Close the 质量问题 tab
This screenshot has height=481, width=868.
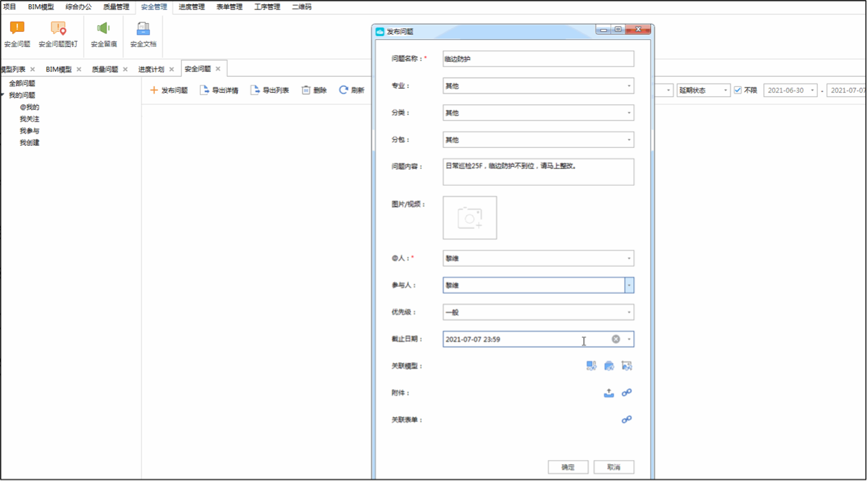(125, 69)
